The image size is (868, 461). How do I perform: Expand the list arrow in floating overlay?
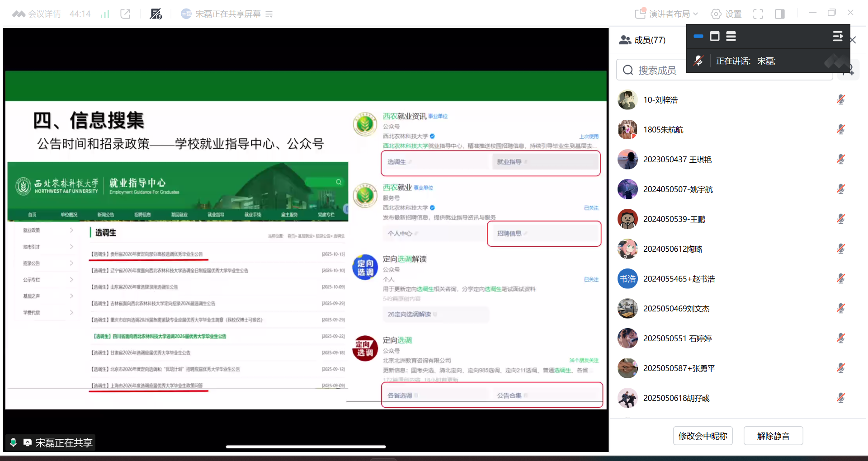(838, 36)
